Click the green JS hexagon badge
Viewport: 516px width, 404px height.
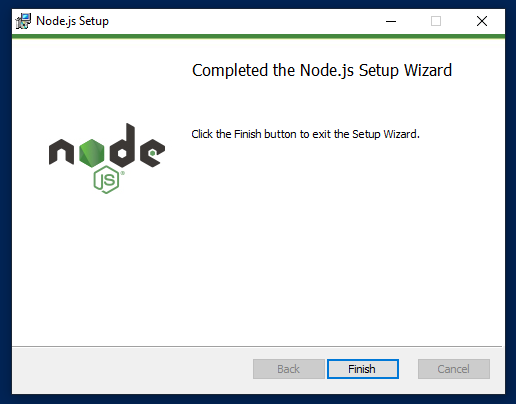click(106, 180)
